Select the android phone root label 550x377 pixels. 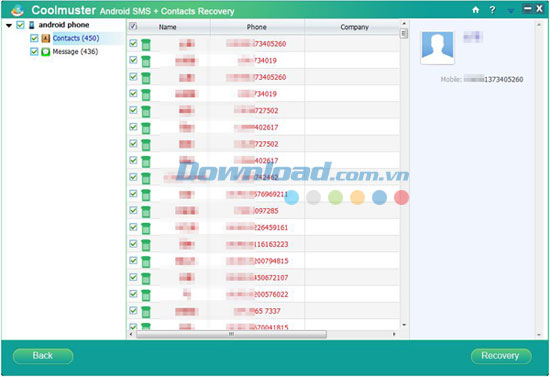(64, 25)
